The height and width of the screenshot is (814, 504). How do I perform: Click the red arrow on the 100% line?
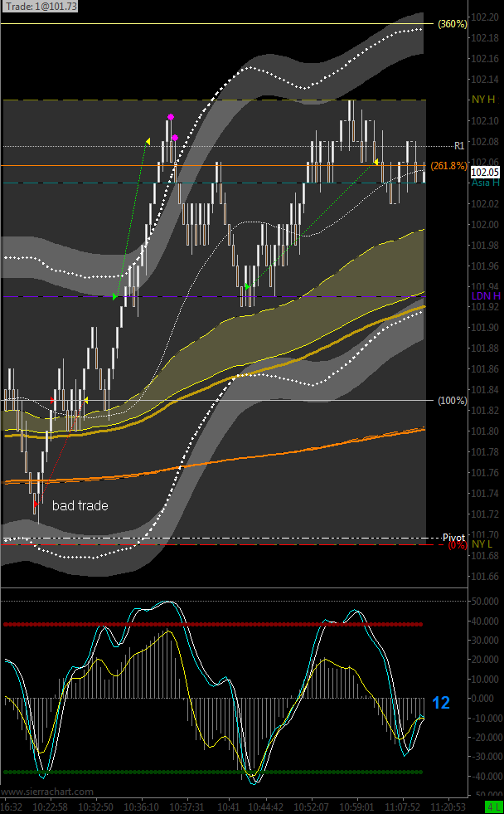click(x=52, y=400)
